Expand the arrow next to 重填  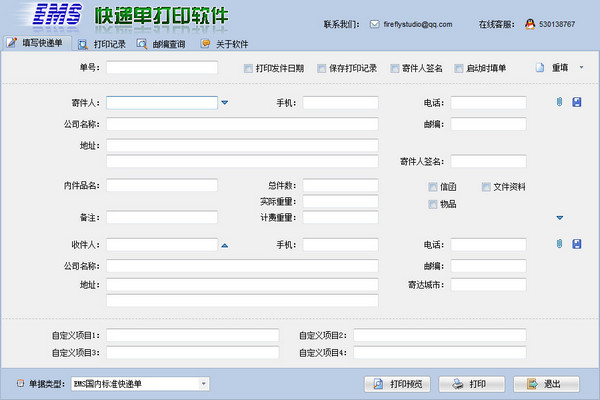click(582, 68)
